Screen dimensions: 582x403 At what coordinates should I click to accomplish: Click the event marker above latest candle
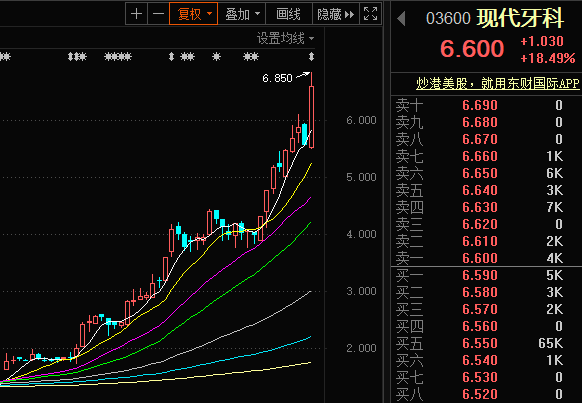click(311, 57)
